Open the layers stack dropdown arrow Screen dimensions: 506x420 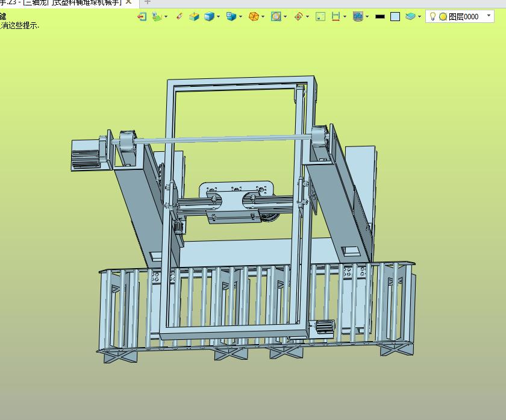click(419, 16)
